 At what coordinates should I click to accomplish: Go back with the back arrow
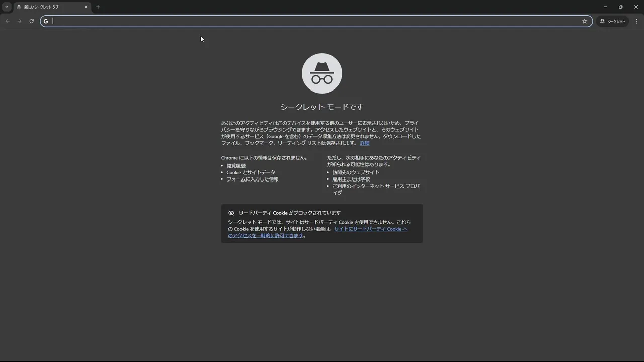click(x=7, y=21)
